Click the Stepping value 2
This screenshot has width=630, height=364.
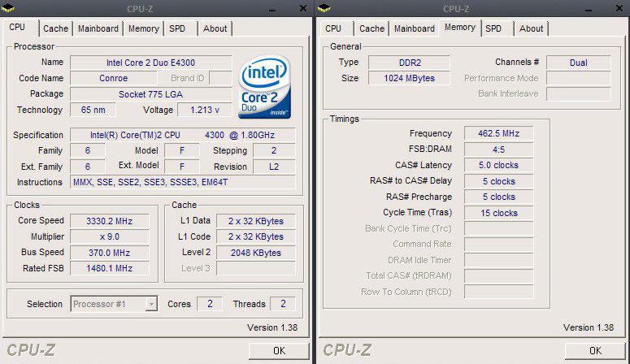[274, 150]
